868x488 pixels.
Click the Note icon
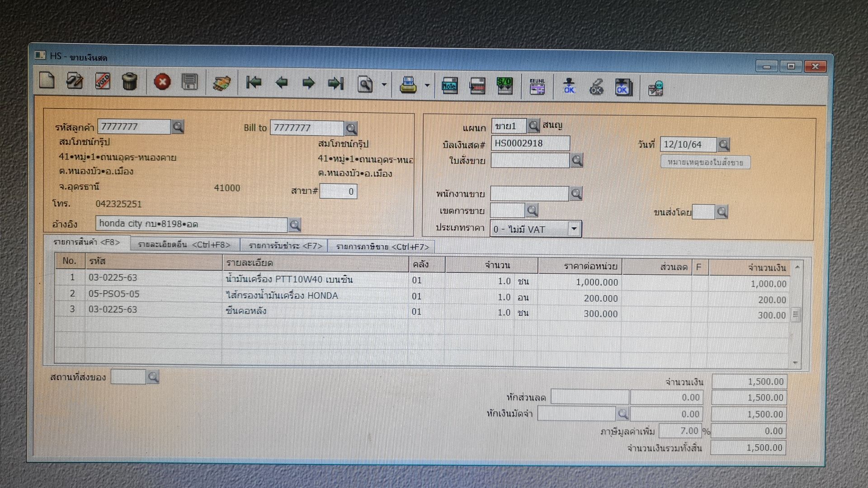(x=449, y=85)
